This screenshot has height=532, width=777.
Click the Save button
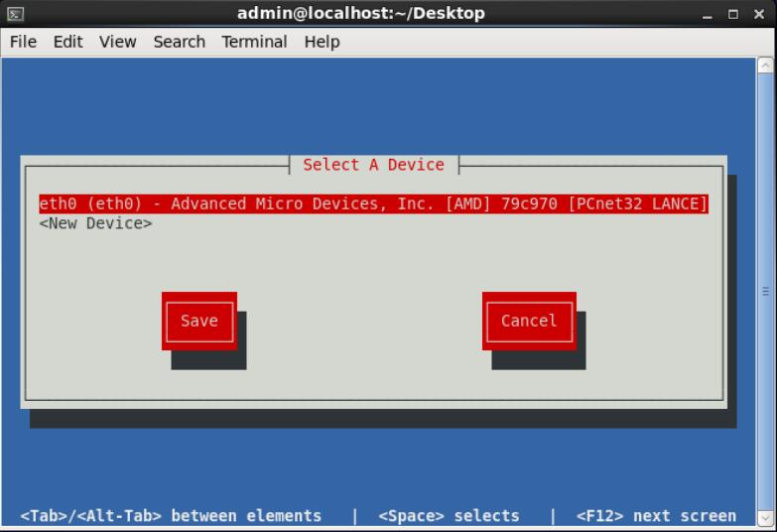click(199, 322)
